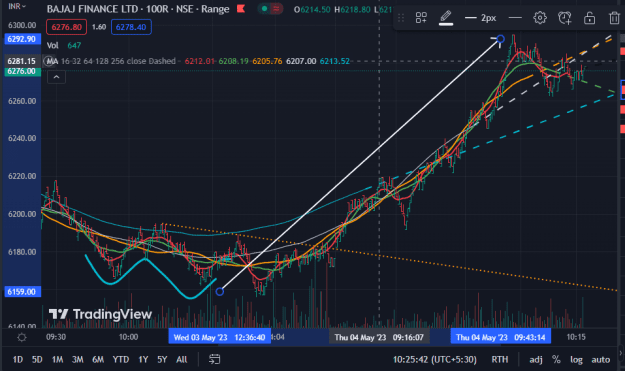Click the trendline upper anchor point
The width and height of the screenshot is (625, 371).
click(x=500, y=39)
